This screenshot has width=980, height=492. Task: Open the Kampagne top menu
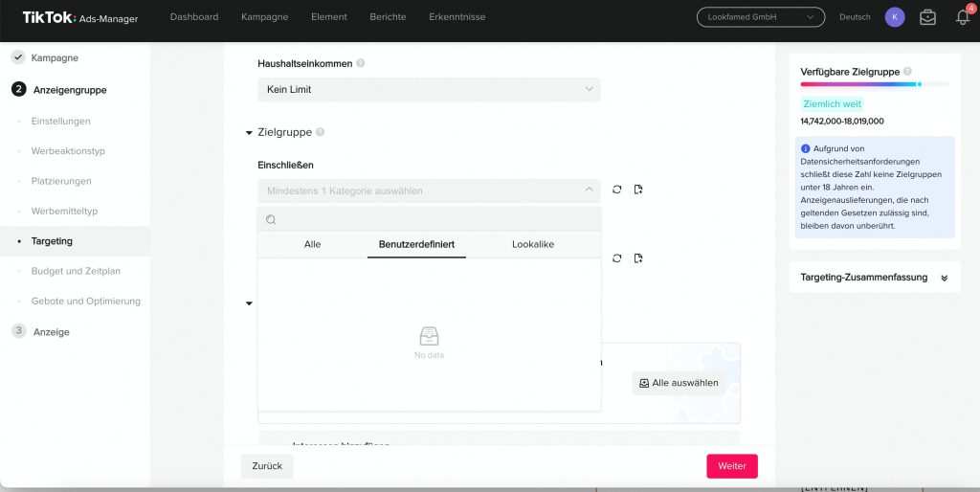265,17
